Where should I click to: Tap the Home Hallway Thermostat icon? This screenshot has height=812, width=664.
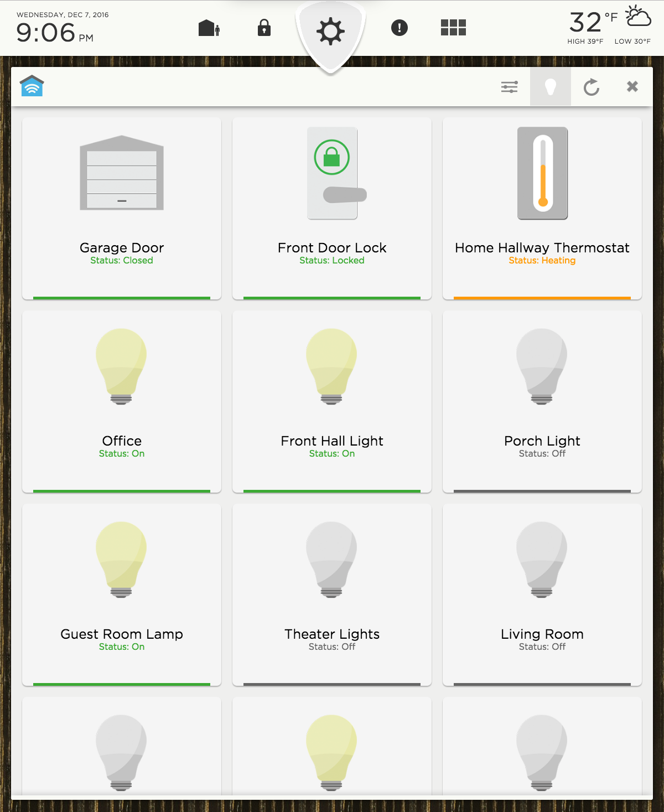coord(543,173)
